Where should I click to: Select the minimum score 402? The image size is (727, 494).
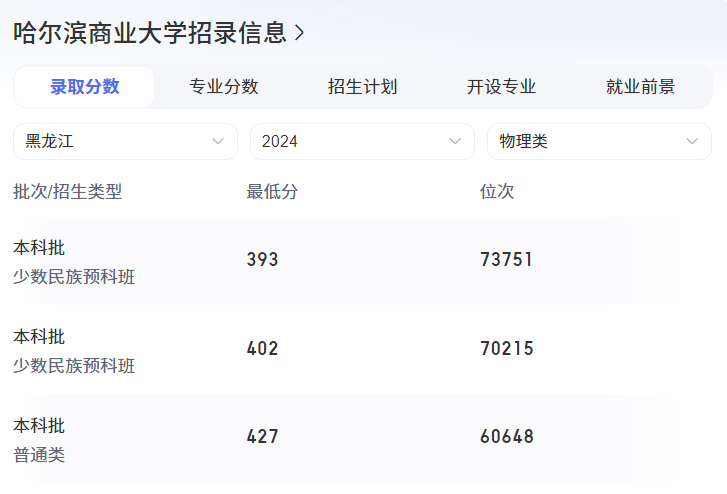pyautogui.click(x=262, y=349)
